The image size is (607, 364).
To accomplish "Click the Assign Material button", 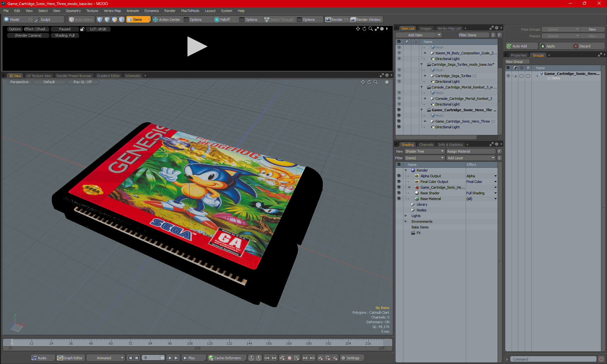I will pyautogui.click(x=471, y=151).
